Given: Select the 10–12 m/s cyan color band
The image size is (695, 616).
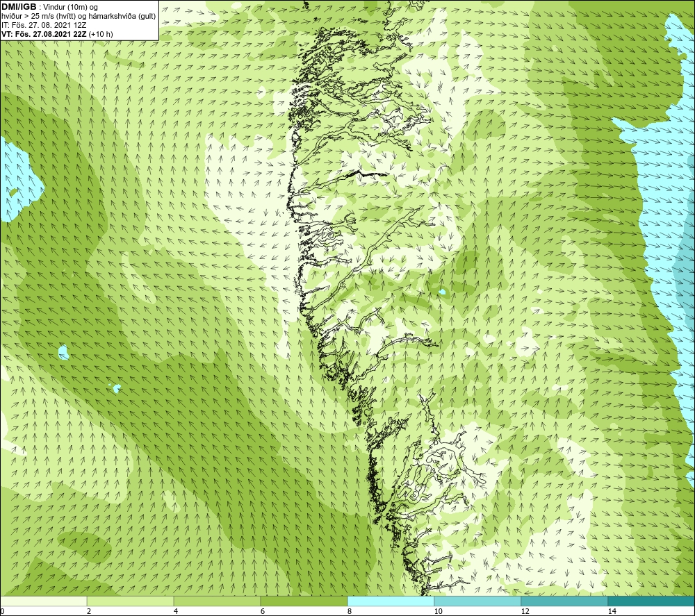Looking at the screenshot, I should [478, 601].
